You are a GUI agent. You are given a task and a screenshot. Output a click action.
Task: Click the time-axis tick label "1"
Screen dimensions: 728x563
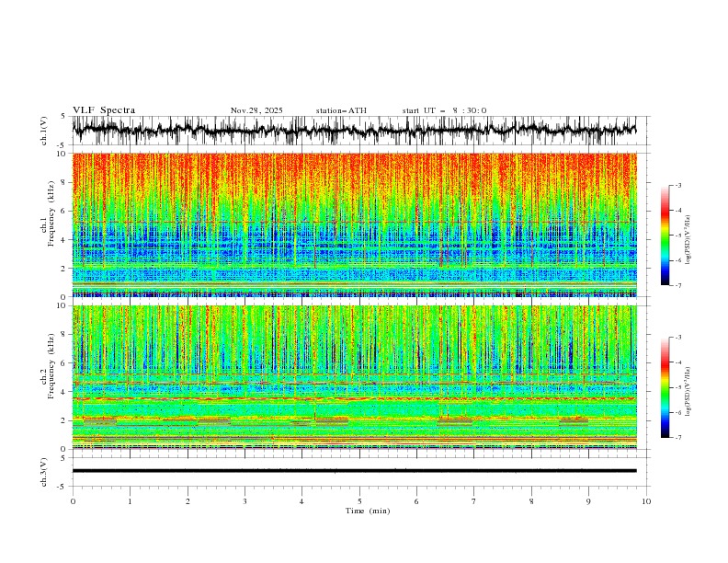pyautogui.click(x=130, y=501)
